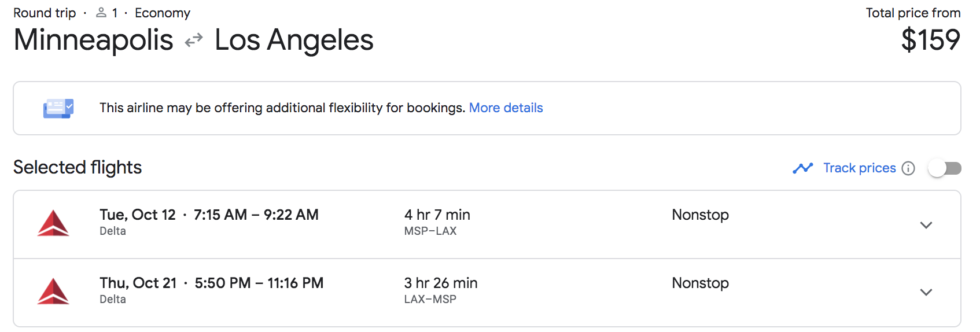This screenshot has width=980, height=332.
Task: Click the Track prices label
Action: point(860,168)
